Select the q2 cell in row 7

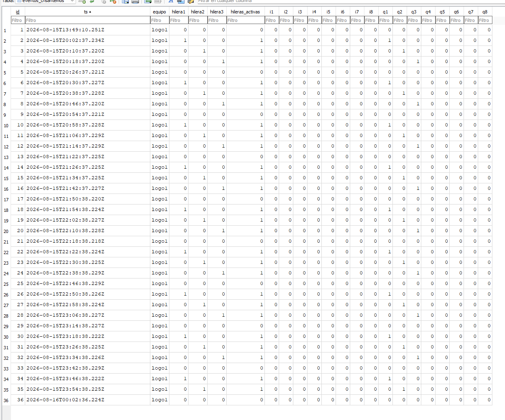pyautogui.click(x=400, y=93)
